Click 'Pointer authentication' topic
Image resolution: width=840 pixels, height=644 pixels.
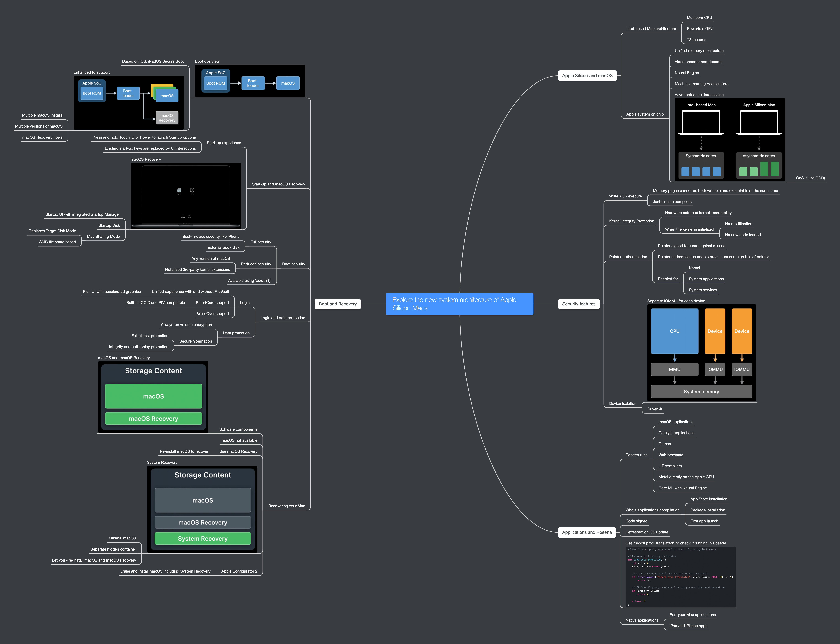click(x=628, y=257)
